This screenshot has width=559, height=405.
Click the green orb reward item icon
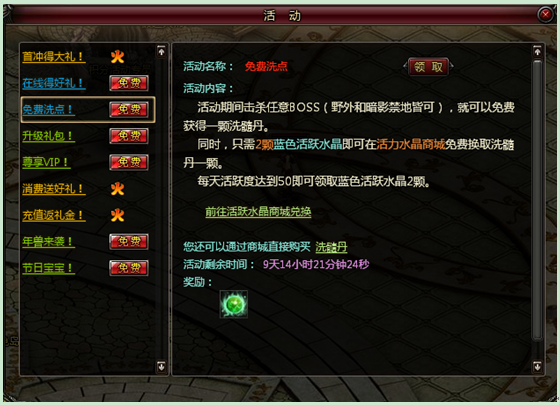234,304
